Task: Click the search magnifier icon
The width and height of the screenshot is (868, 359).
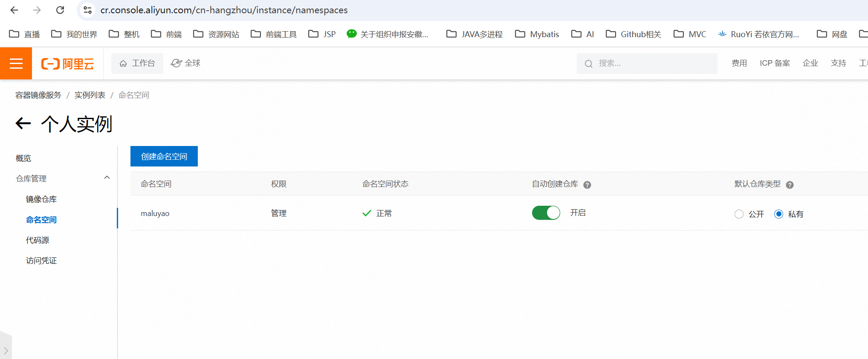Action: tap(589, 64)
